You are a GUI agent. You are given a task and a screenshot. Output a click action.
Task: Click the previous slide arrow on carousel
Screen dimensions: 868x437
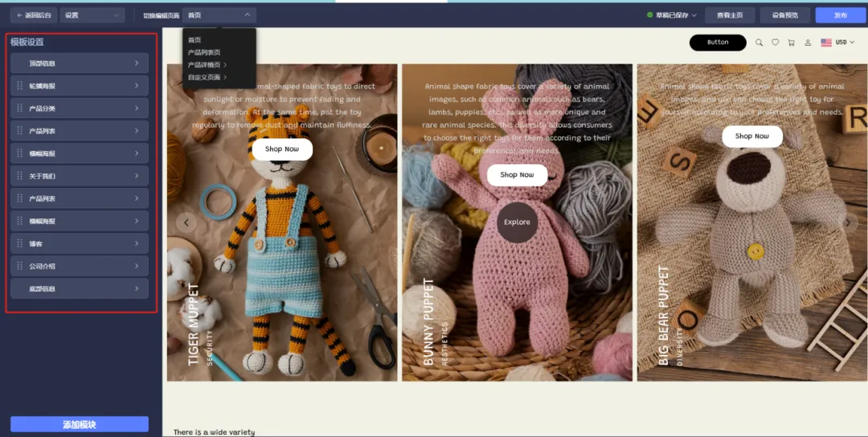(186, 223)
